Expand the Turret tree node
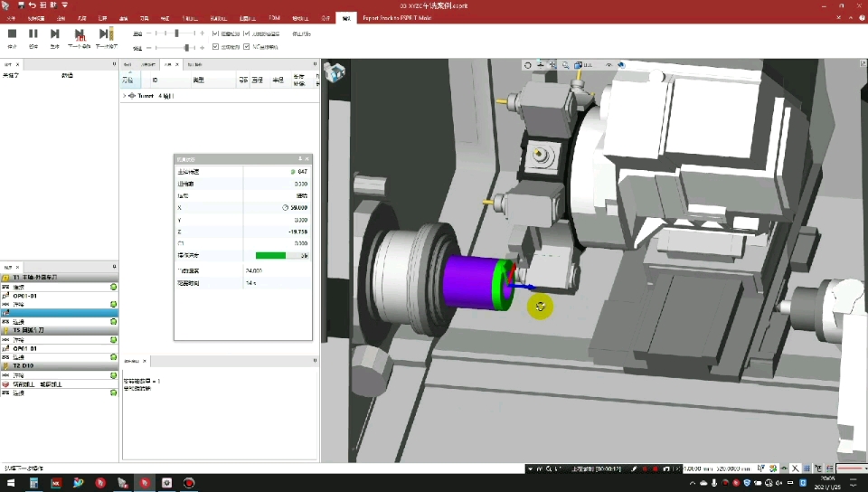Screen dimensions: 868x492 [125, 96]
